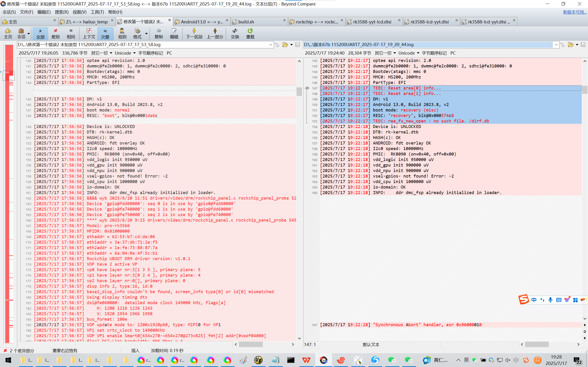Image resolution: width=588 pixels, height=367 pixels.
Task: Click left pane open file folder button
Action: (285, 45)
